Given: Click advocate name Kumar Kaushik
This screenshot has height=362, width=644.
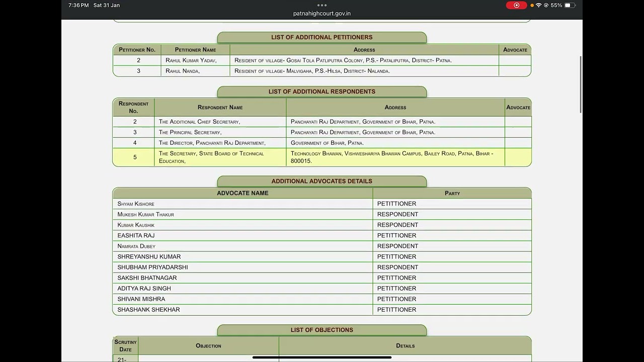Looking at the screenshot, I should [x=136, y=225].
